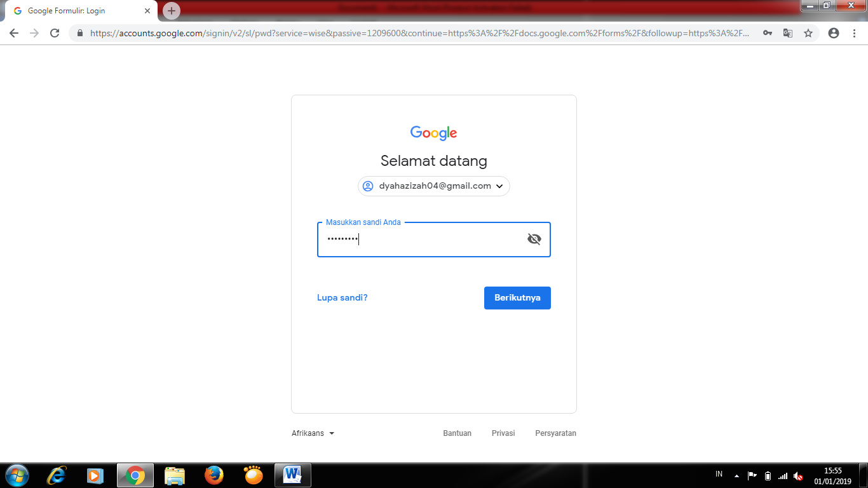Viewport: 868px width, 488px height.
Task: Open a new tab with plus button
Action: [x=172, y=11]
